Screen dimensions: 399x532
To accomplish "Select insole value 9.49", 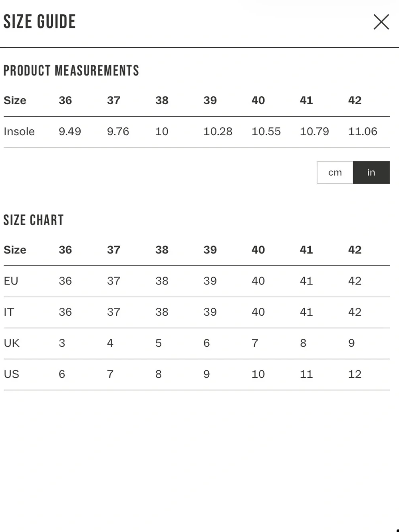I will point(70,131).
